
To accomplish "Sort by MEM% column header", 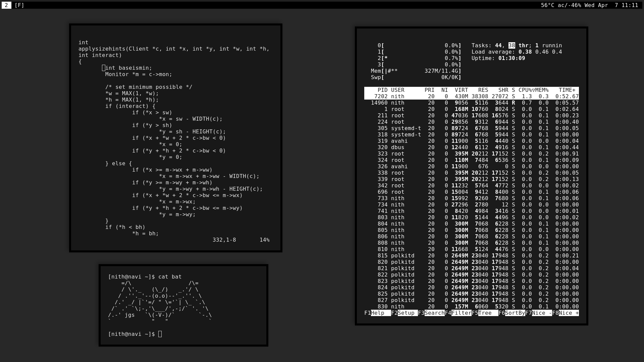I will coord(542,90).
